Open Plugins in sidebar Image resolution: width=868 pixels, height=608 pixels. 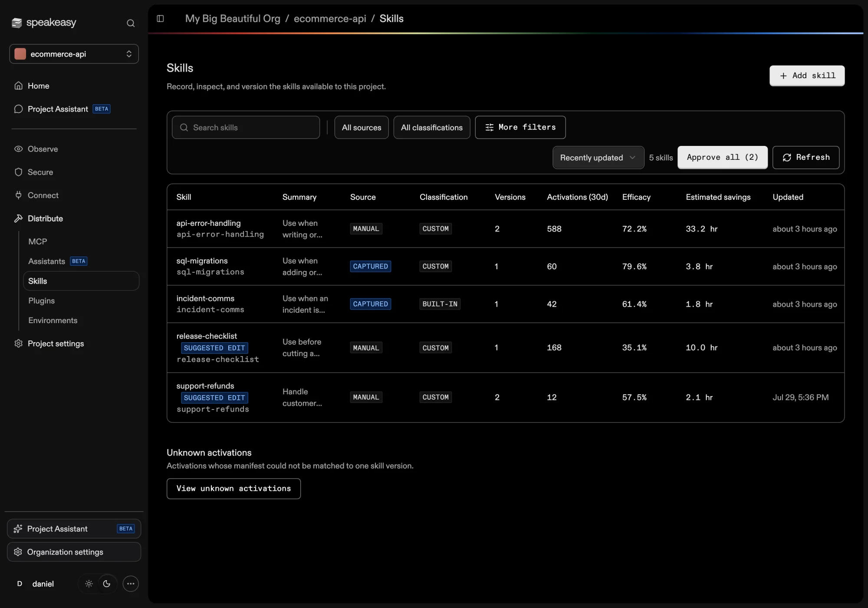[x=42, y=301]
